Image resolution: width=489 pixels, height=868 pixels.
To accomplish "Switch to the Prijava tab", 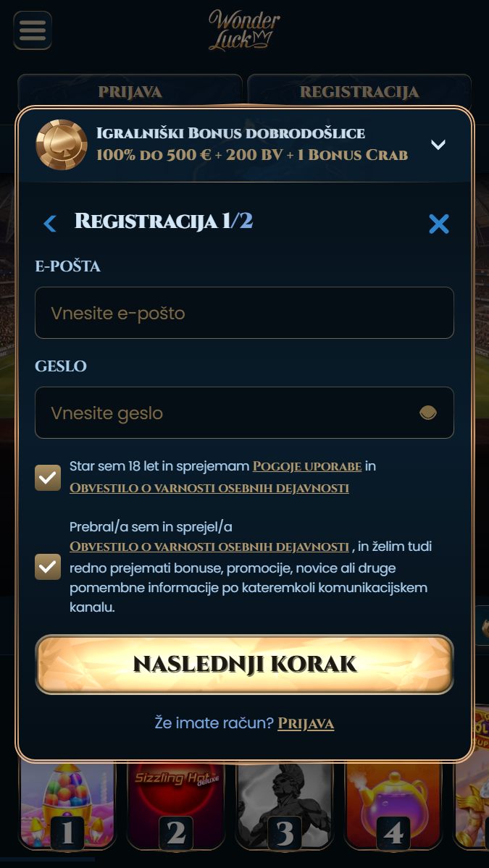I will [x=130, y=91].
